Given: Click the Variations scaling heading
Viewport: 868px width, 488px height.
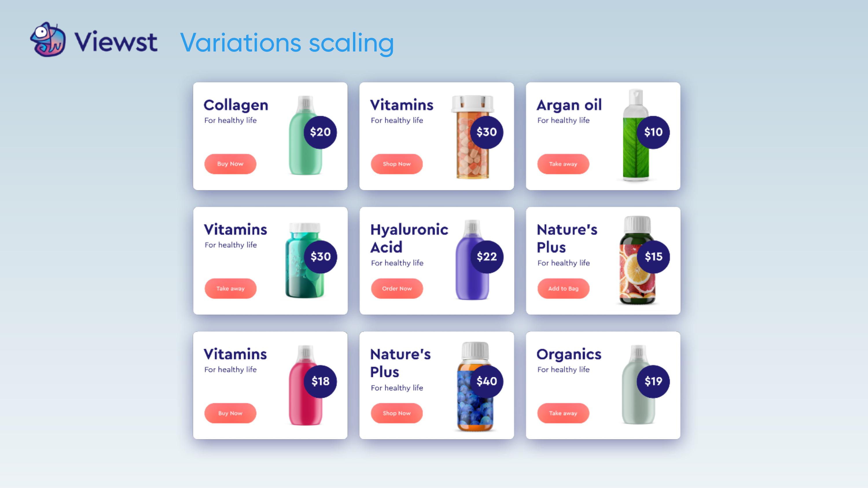Looking at the screenshot, I should coord(287,43).
